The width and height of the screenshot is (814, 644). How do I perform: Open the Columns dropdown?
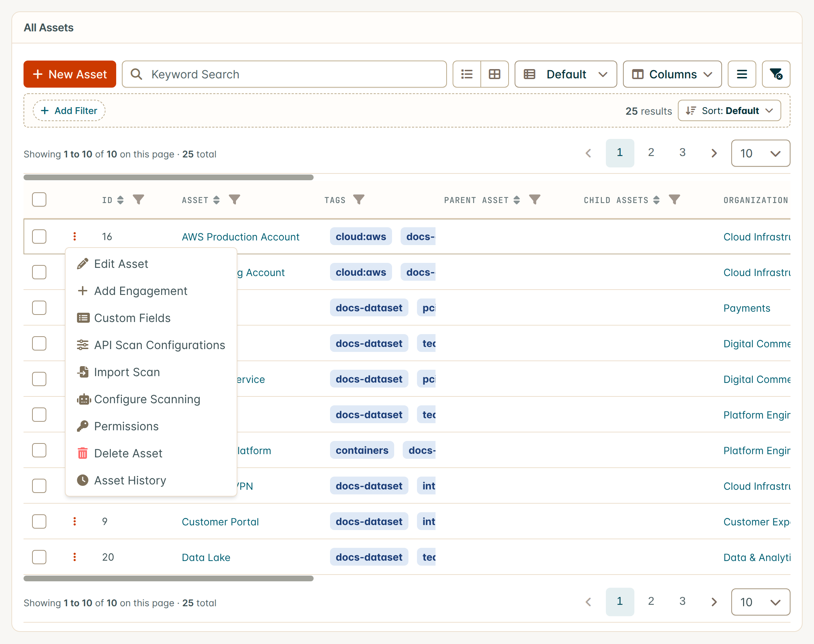672,74
